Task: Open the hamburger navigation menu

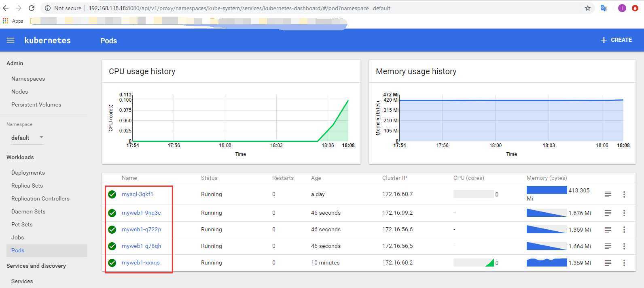Action: [11, 40]
